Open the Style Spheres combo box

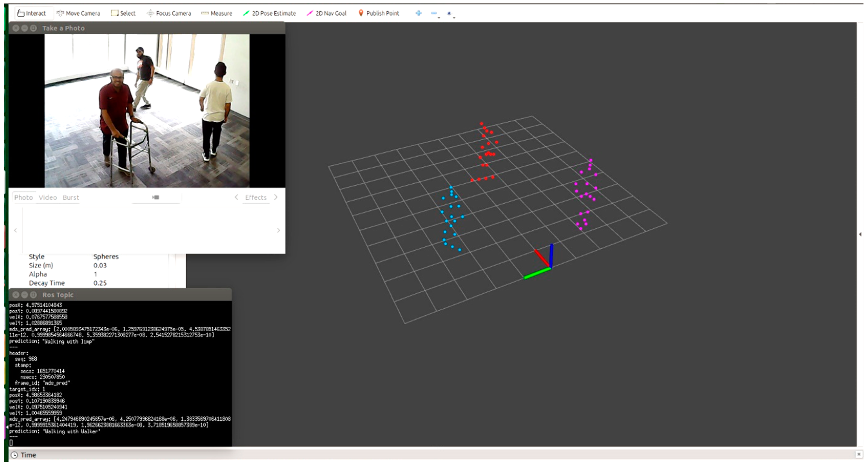[106, 256]
